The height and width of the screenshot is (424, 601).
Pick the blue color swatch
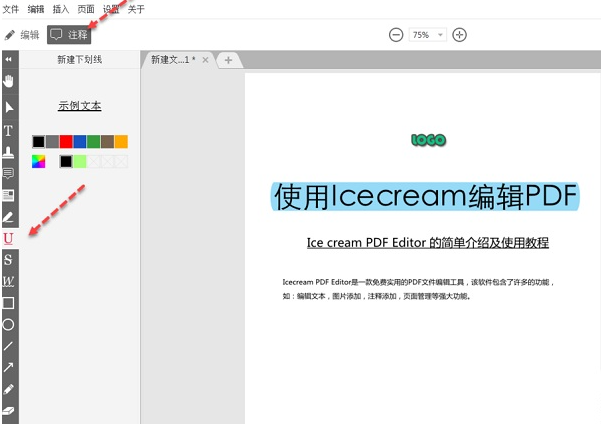pos(80,141)
